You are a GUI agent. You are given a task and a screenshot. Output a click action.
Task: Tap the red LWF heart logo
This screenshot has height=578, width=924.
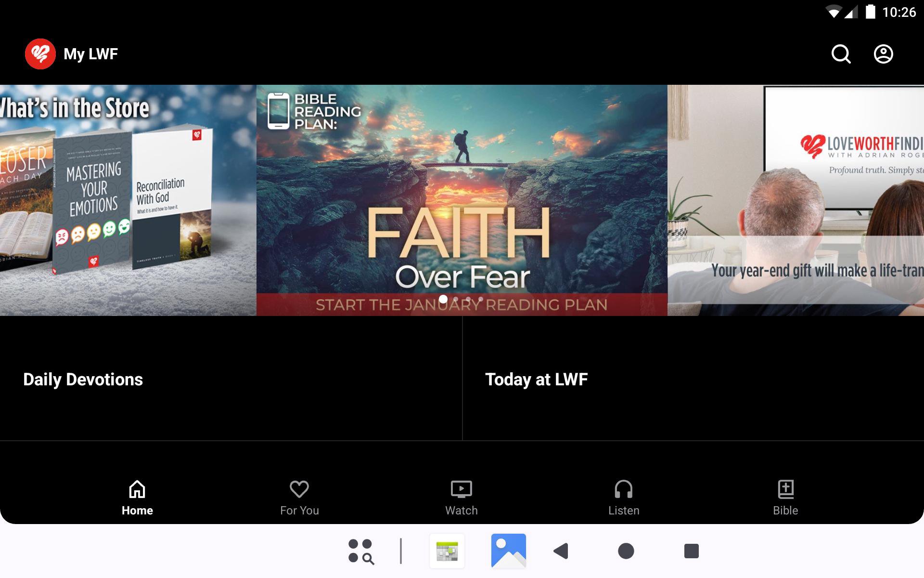tap(40, 54)
